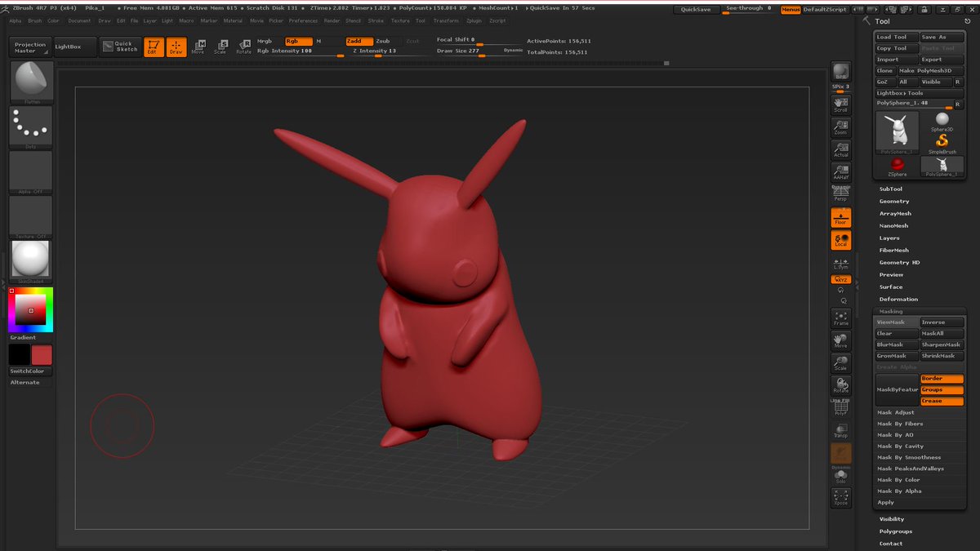Click the Xpose icon
The image size is (980, 551).
(840, 498)
